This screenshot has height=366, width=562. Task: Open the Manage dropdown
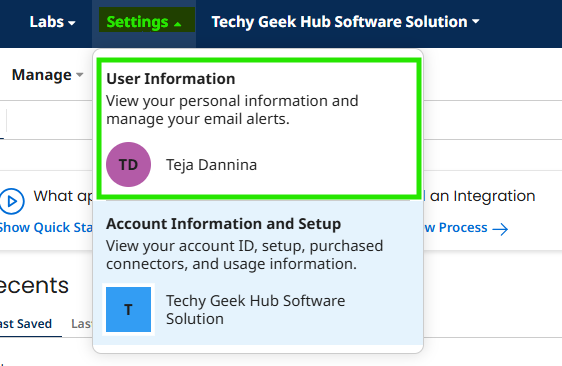(47, 75)
